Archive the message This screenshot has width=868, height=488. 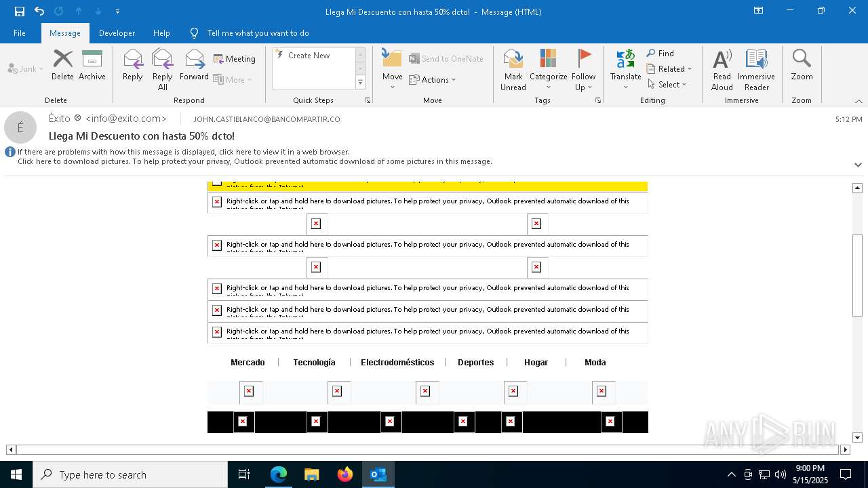tap(92, 65)
